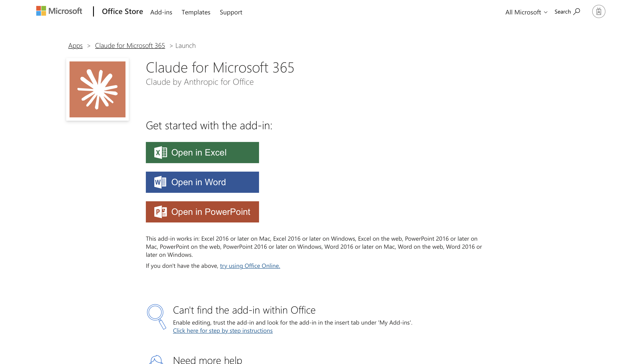The height and width of the screenshot is (364, 641).
Task: Click the Need more help heading
Action: coord(207,360)
